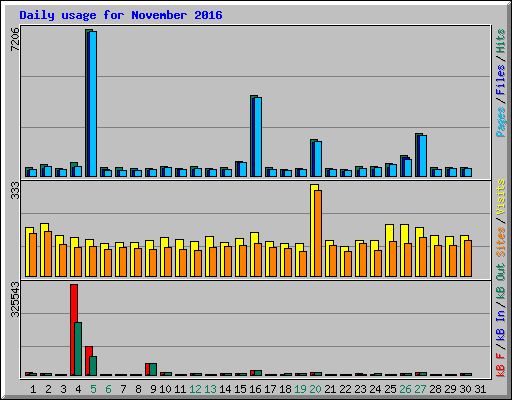
Task: Click the yellow visits bar for day 30
Action: [463, 256]
